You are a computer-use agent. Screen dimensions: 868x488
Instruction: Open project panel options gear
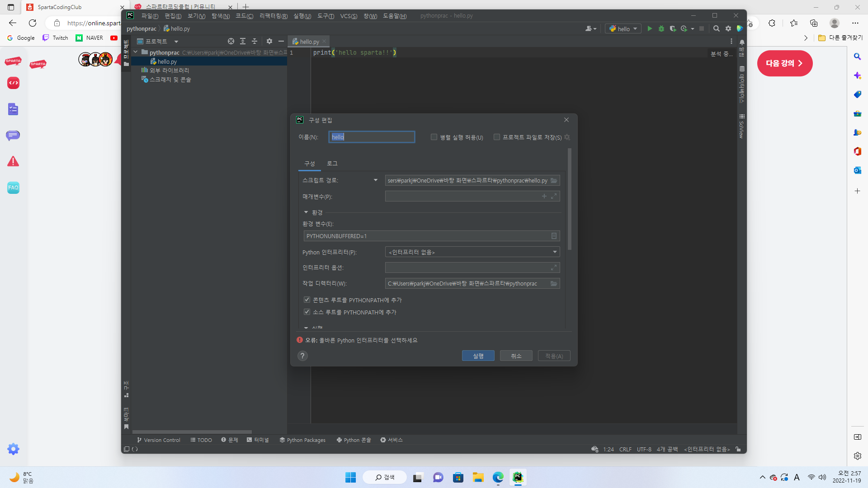[269, 41]
